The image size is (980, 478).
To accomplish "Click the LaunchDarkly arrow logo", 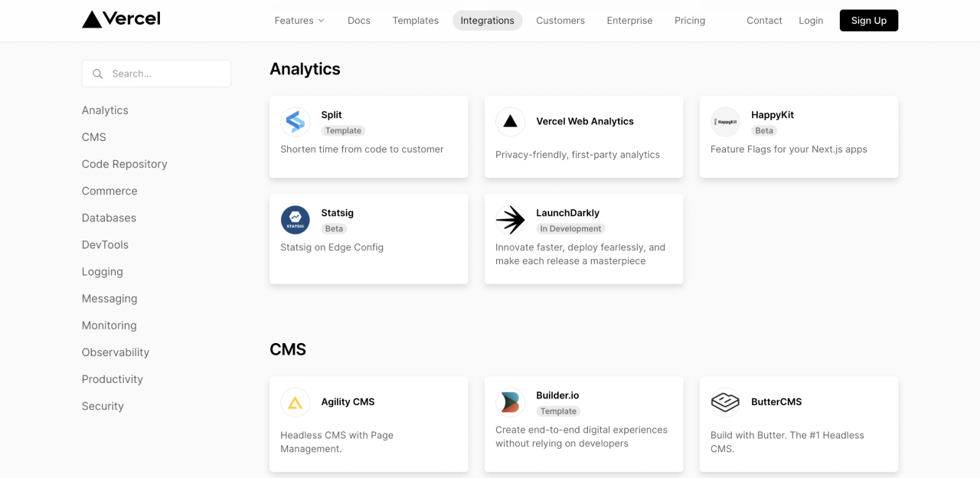I will click(511, 220).
